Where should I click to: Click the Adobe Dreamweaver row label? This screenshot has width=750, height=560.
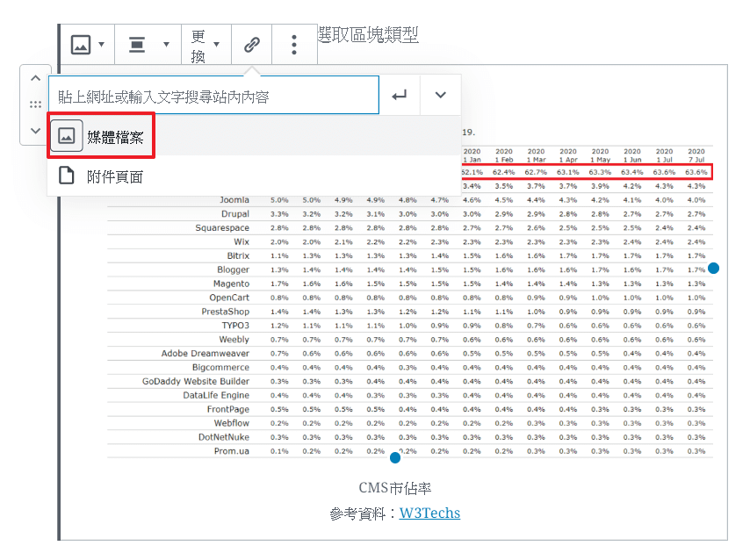click(206, 354)
